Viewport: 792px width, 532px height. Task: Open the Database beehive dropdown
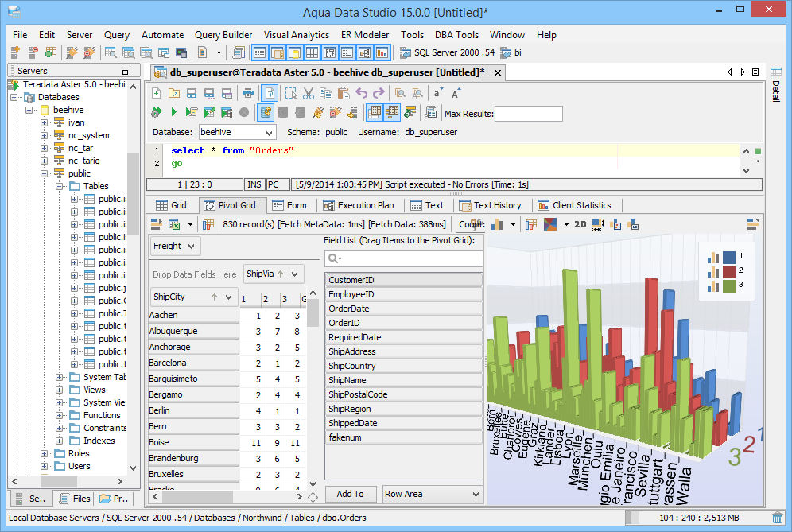(x=270, y=133)
